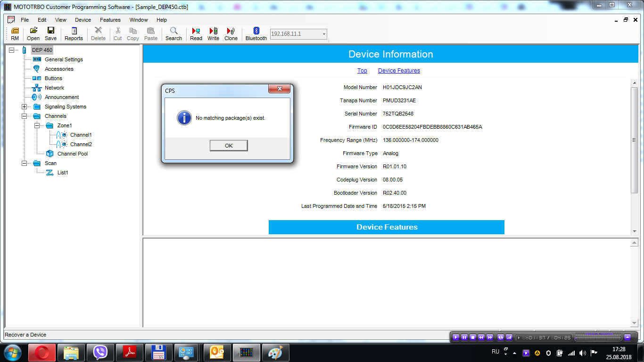The image size is (644, 362).
Task: Click the scroll down arrow of Device Information pane
Action: point(634,230)
